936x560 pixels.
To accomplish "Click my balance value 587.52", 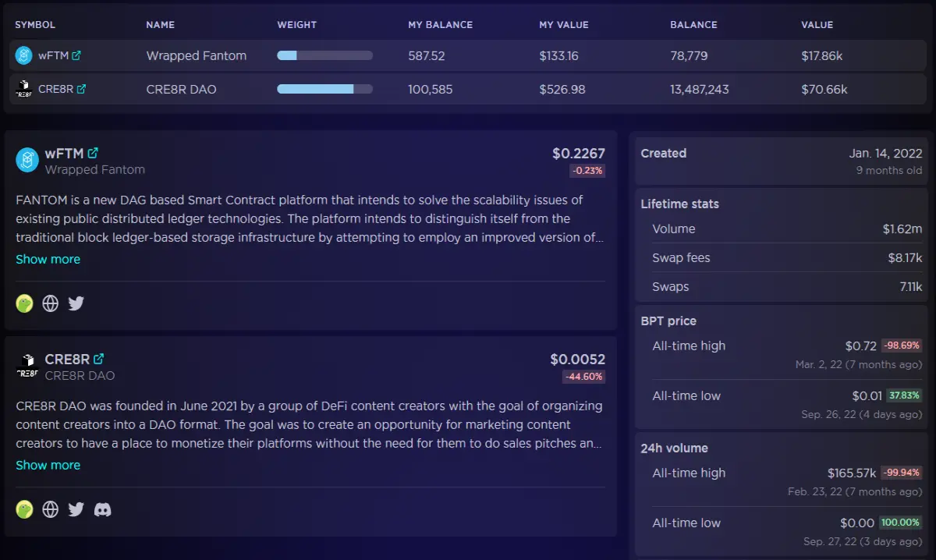I will [427, 56].
